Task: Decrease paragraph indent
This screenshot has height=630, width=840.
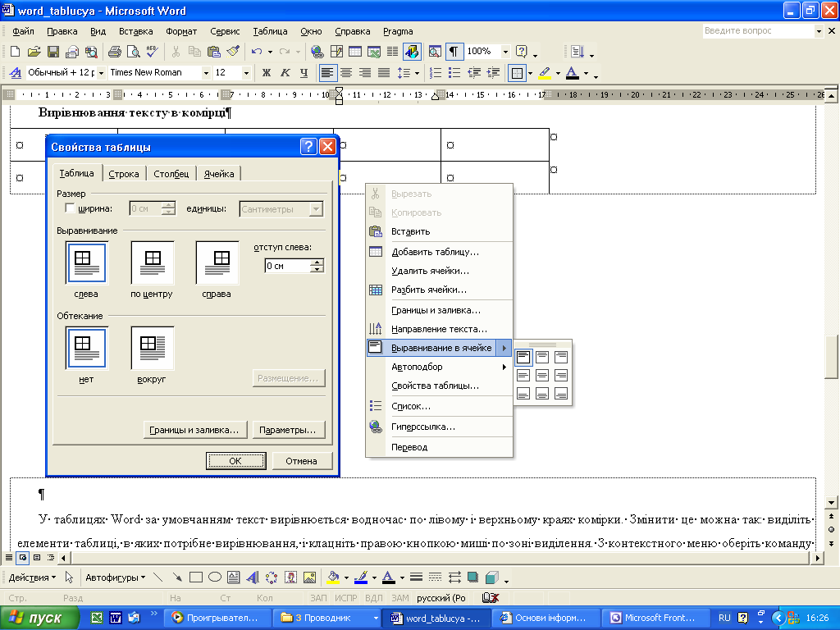Action: 473,72
